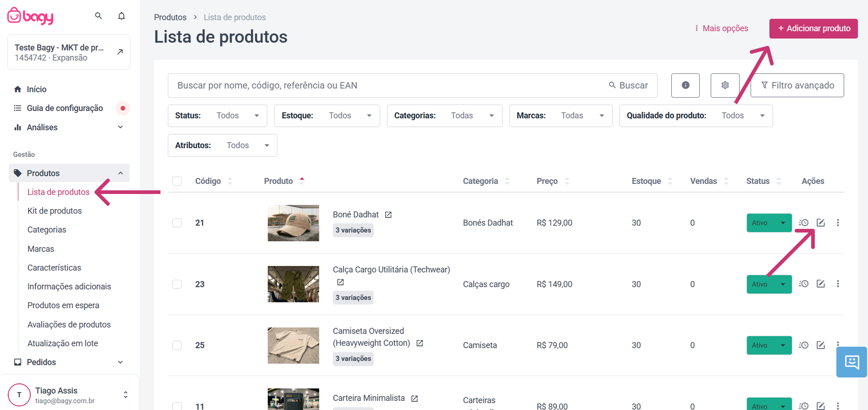The width and height of the screenshot is (868, 410).
Task: Click the info icon beside search bar
Action: [x=686, y=85]
